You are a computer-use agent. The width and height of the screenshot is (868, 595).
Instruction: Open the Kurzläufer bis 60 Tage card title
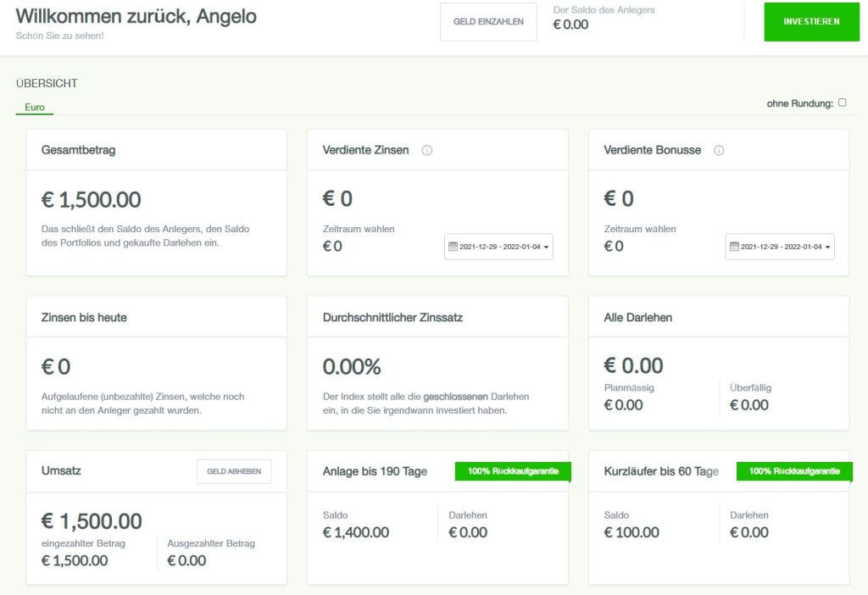pyautogui.click(x=661, y=471)
